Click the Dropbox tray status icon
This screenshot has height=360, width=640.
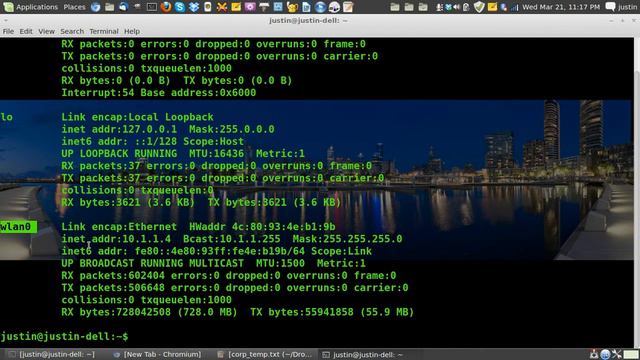pos(449,7)
